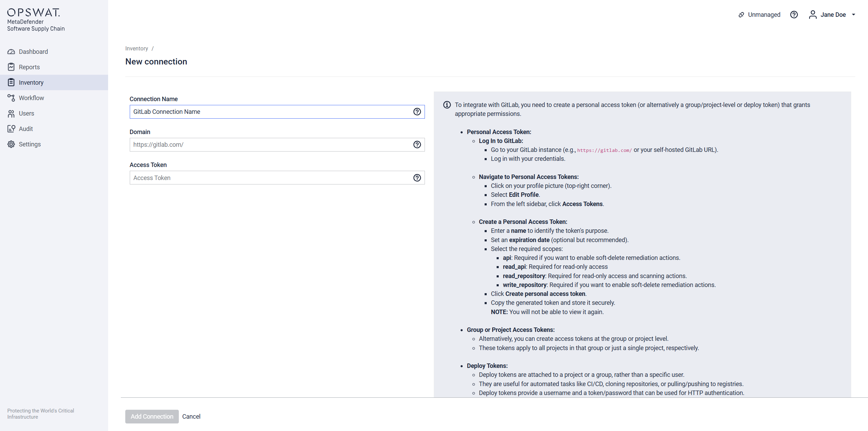Click the 'write_repository' scope text
The height and width of the screenshot is (431, 868).
(x=524, y=285)
